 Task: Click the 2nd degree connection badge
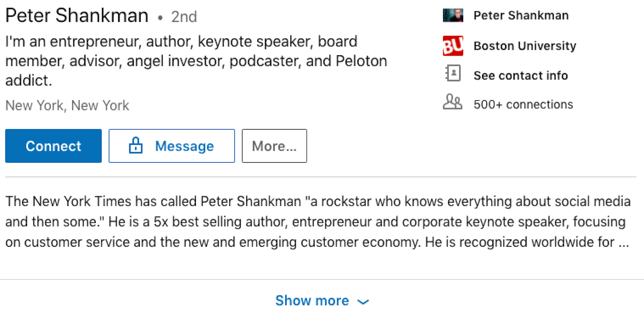184,17
